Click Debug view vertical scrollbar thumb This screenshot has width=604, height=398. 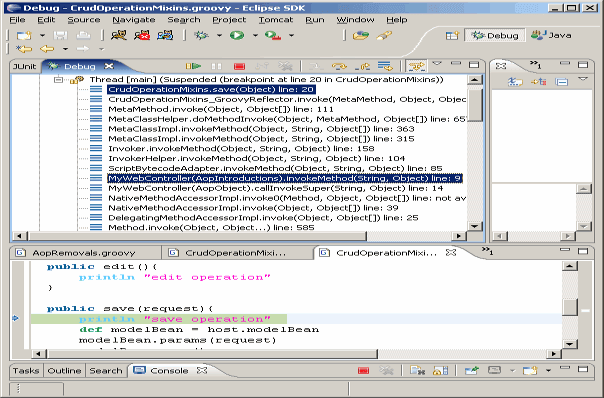475,104
